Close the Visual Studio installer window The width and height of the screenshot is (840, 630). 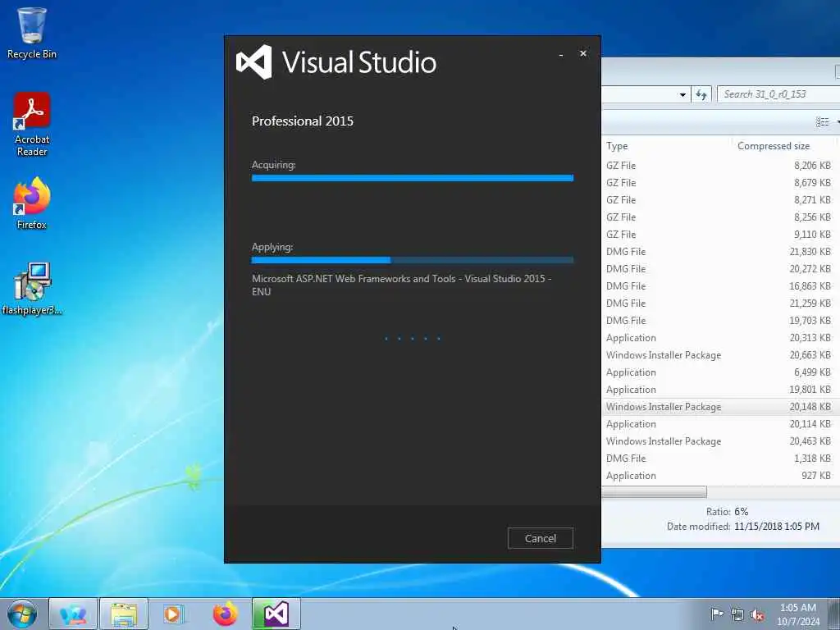[x=583, y=53]
